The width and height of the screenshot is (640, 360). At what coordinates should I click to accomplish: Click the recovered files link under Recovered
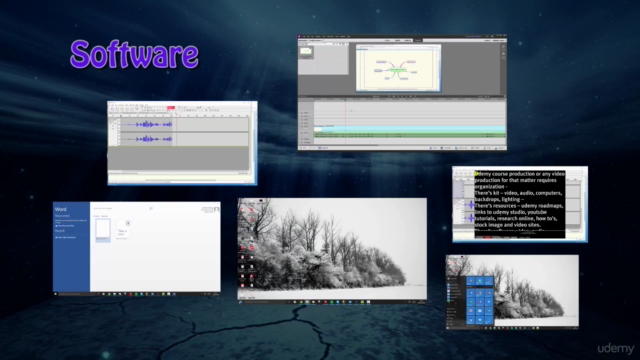pos(65,226)
